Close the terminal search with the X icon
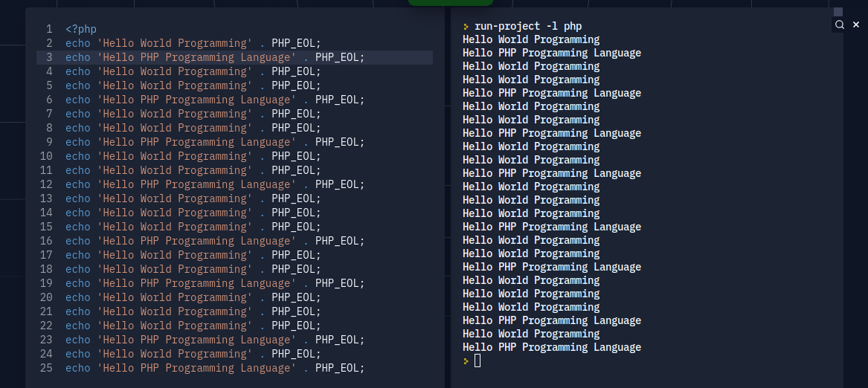 point(856,25)
